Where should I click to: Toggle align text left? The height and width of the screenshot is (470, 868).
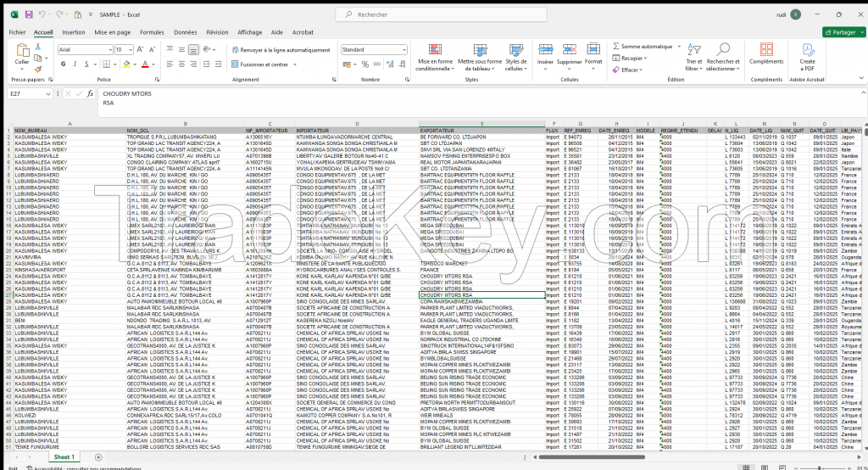[170, 64]
